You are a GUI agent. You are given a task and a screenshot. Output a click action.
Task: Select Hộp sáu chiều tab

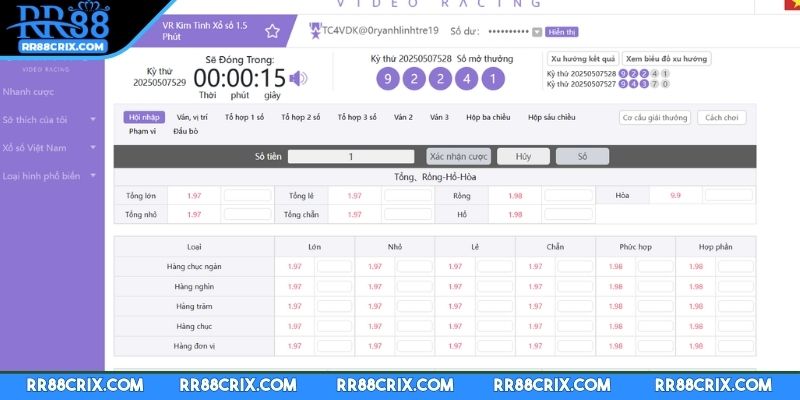coord(552,117)
